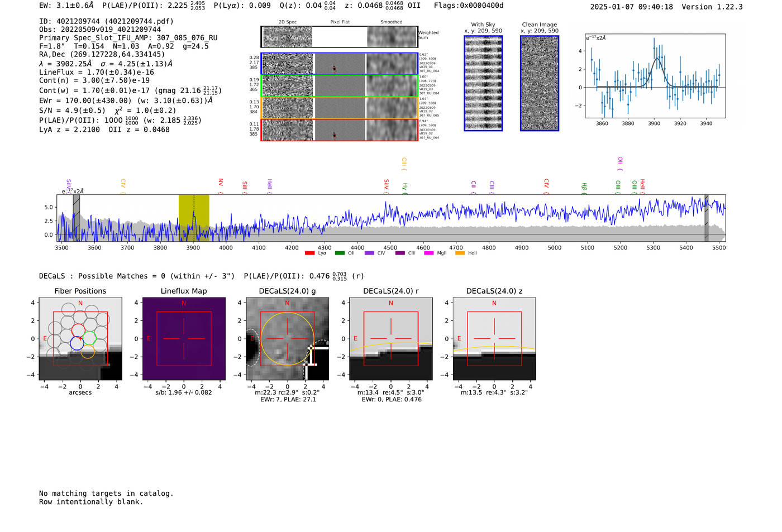782x532 pixels.
Task: Click the violet CIV legend swatch
Action: tap(369, 253)
